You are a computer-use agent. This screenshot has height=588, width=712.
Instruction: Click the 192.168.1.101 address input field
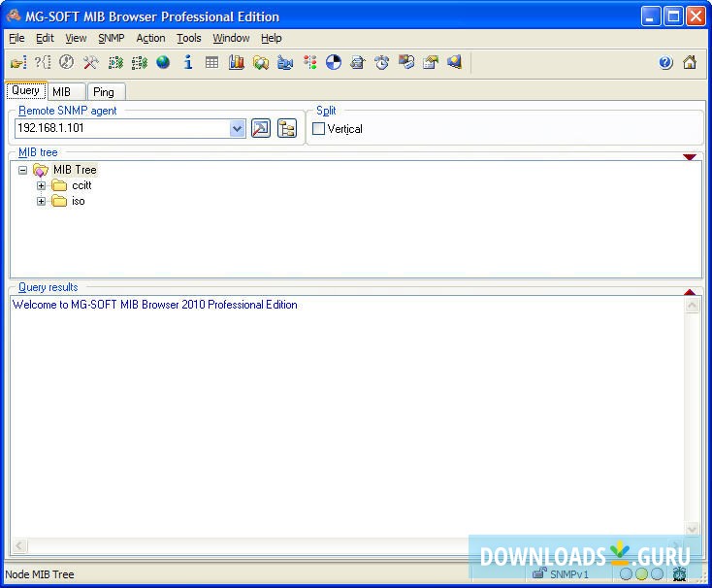coord(122,128)
